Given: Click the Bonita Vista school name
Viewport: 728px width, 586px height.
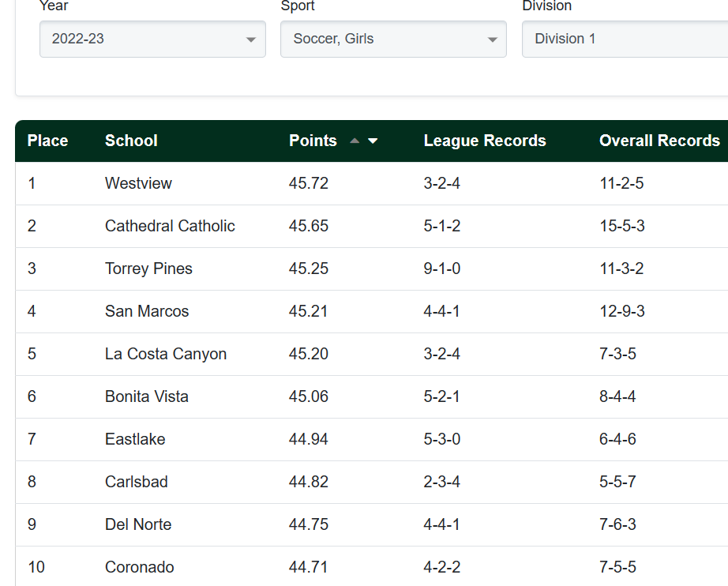Looking at the screenshot, I should [x=147, y=396].
